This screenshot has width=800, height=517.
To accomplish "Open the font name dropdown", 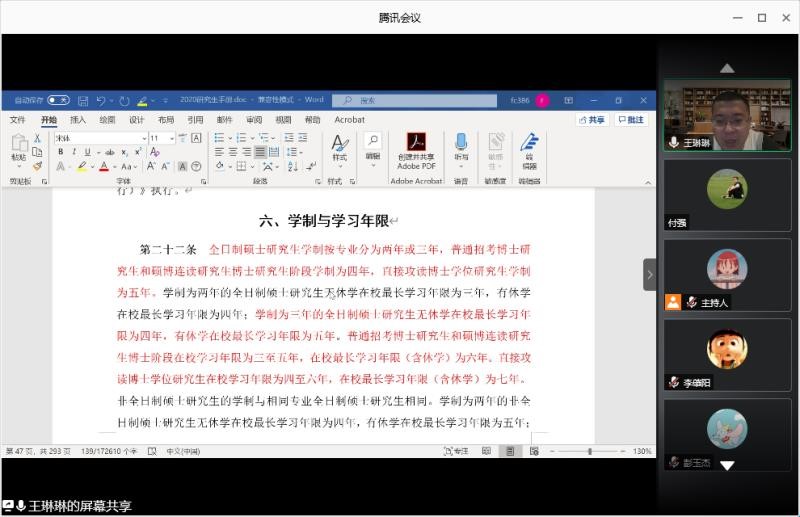I will 143,138.
